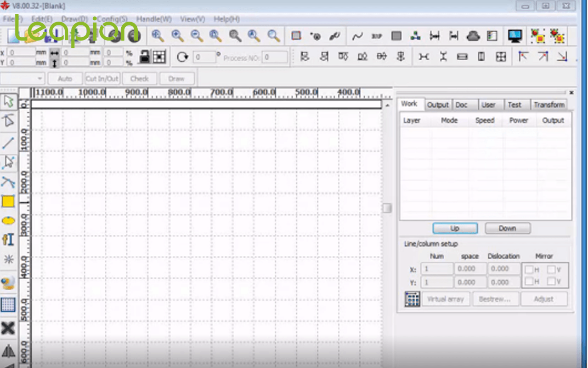
Task: Click the blue monitor screen icon
Action: coord(514,36)
